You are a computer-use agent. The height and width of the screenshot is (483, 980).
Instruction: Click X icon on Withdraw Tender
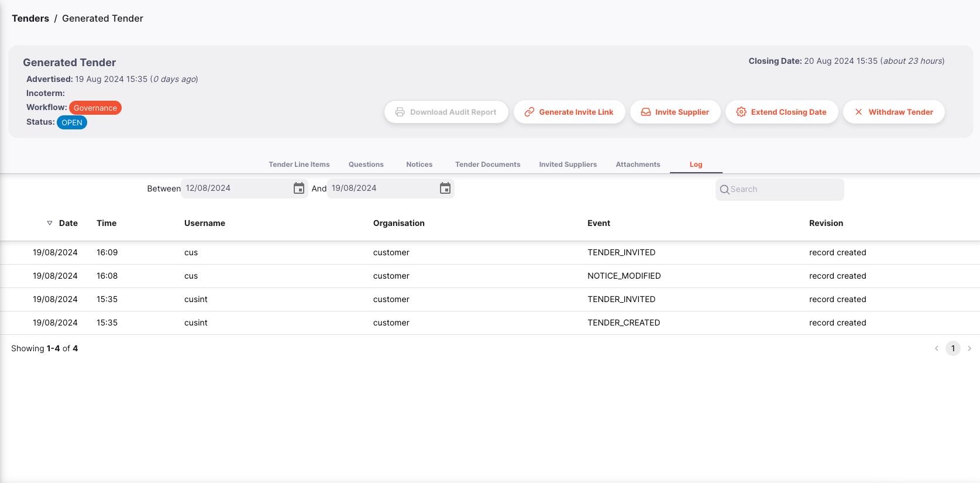point(859,112)
